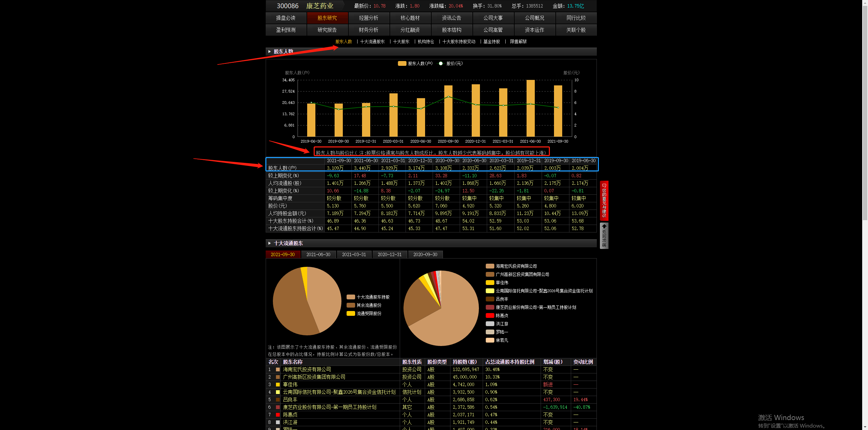868x430 pixels.
Task: Jump to 基金持股 section link
Action: 492,41
